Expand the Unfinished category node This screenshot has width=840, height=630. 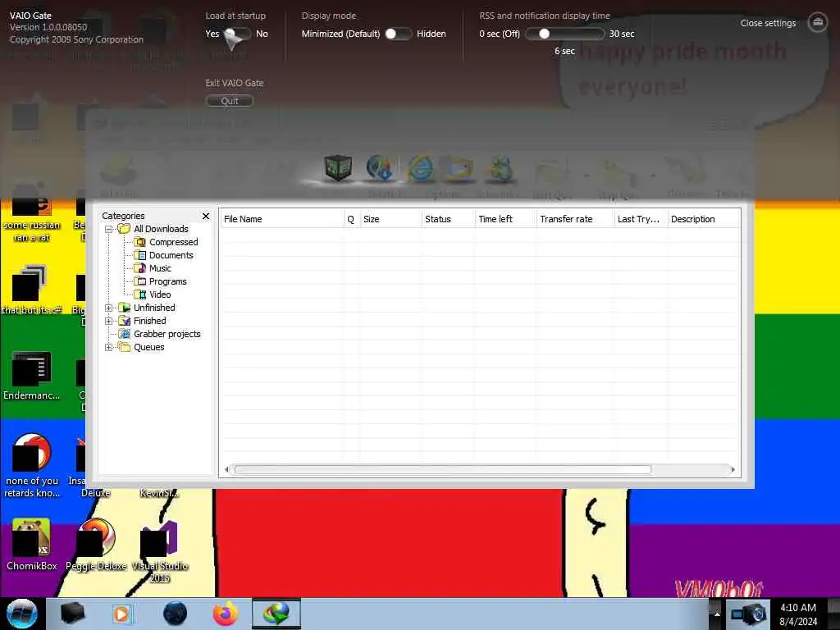(x=109, y=308)
